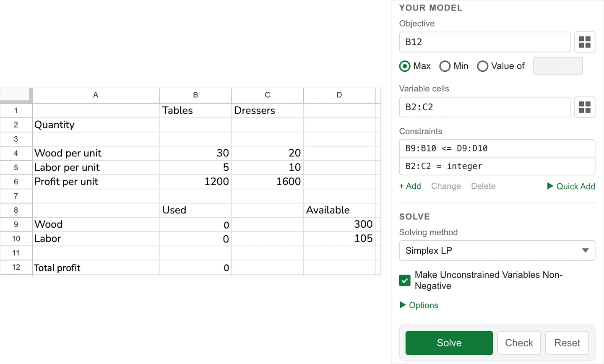604x364 pixels.
Task: Select the Max radio button
Action: coord(405,66)
